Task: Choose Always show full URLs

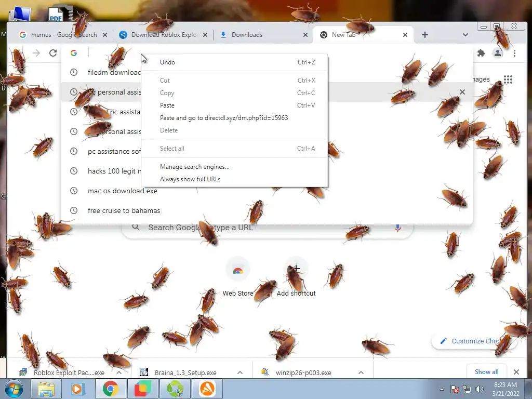Action: 234,179
